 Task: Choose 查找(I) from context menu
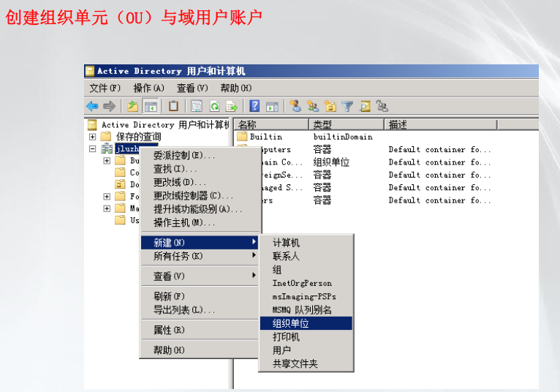(200, 169)
